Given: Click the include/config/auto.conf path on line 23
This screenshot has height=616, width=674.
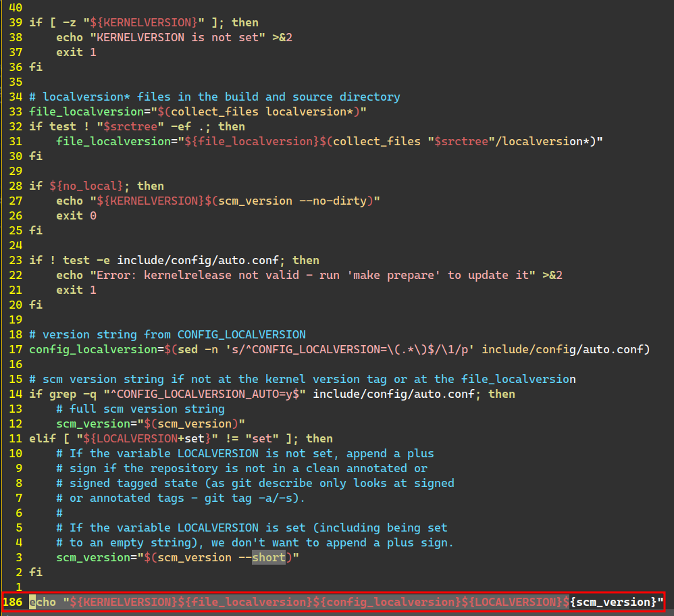Looking at the screenshot, I should point(198,260).
